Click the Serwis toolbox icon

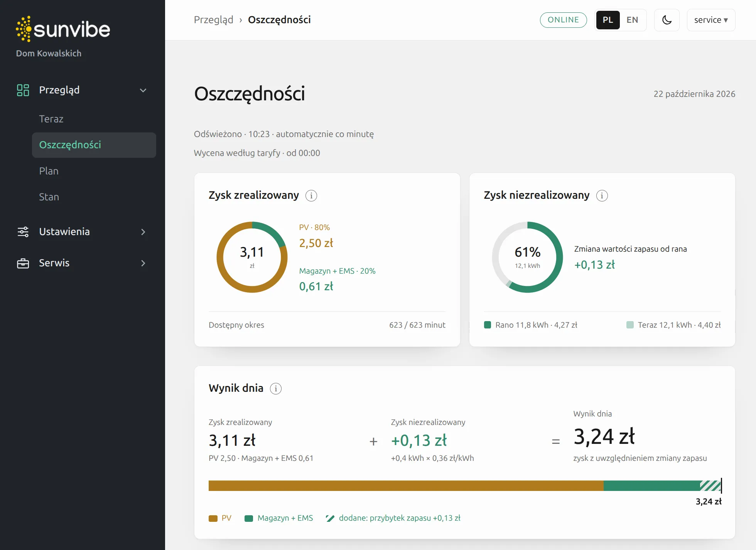23,263
